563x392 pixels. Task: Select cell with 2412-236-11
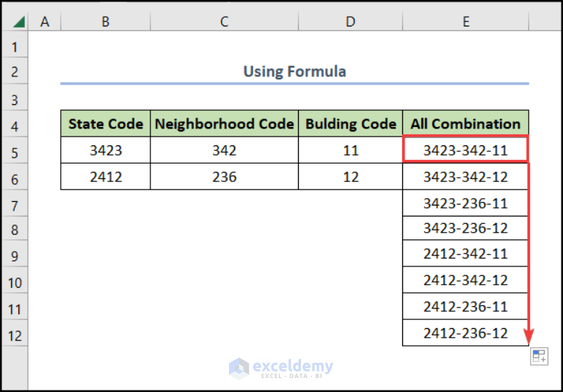click(465, 307)
